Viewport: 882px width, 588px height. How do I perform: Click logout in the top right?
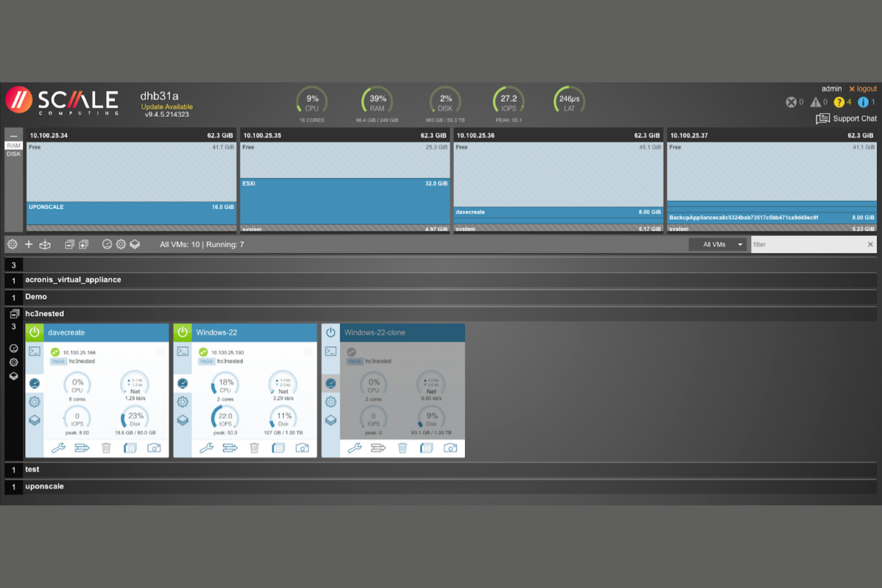point(862,88)
